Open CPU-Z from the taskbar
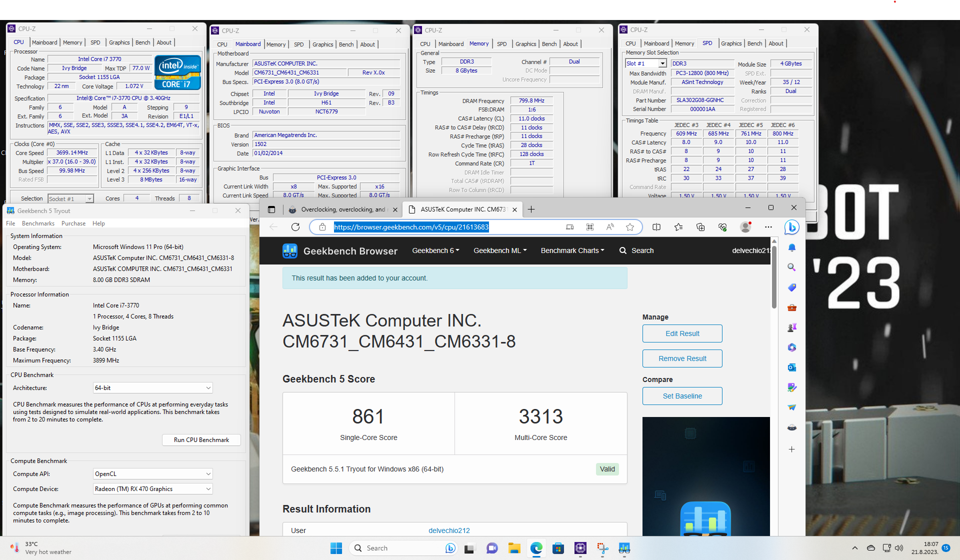The width and height of the screenshot is (960, 560). [580, 548]
